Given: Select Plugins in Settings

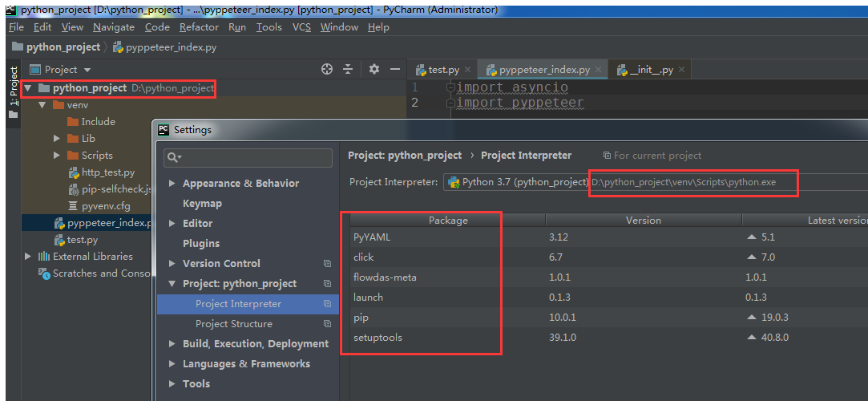Looking at the screenshot, I should (x=201, y=244).
